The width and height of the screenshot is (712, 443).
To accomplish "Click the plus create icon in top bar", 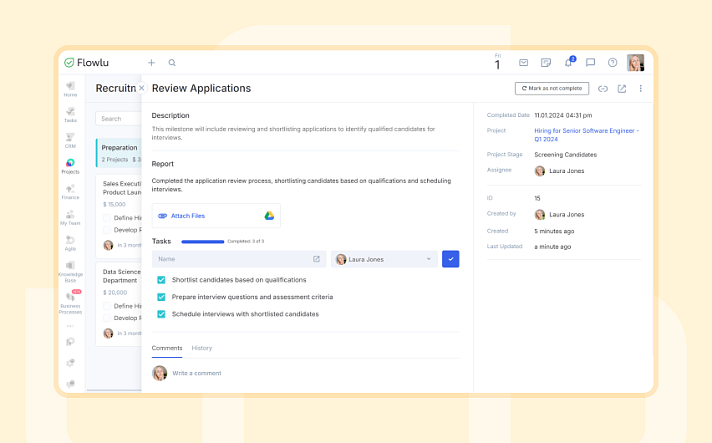I will pos(151,63).
